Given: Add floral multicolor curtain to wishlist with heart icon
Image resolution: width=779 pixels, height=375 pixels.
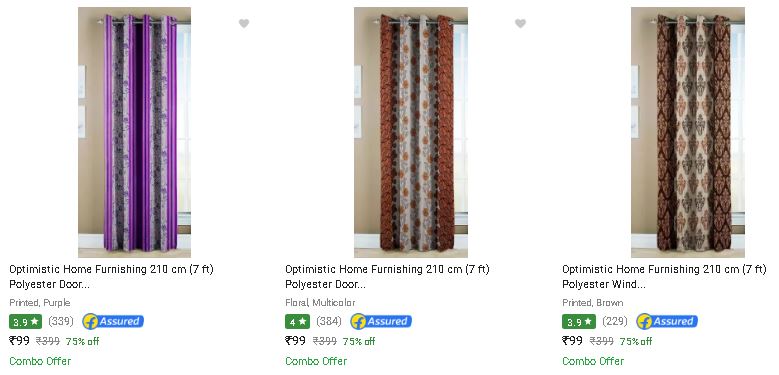Looking at the screenshot, I should click(x=520, y=23).
